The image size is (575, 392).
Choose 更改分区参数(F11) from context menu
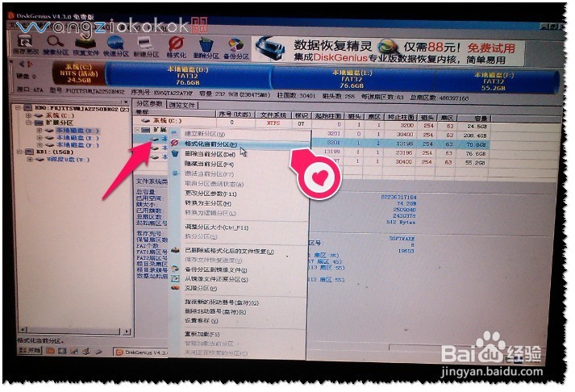(x=210, y=194)
